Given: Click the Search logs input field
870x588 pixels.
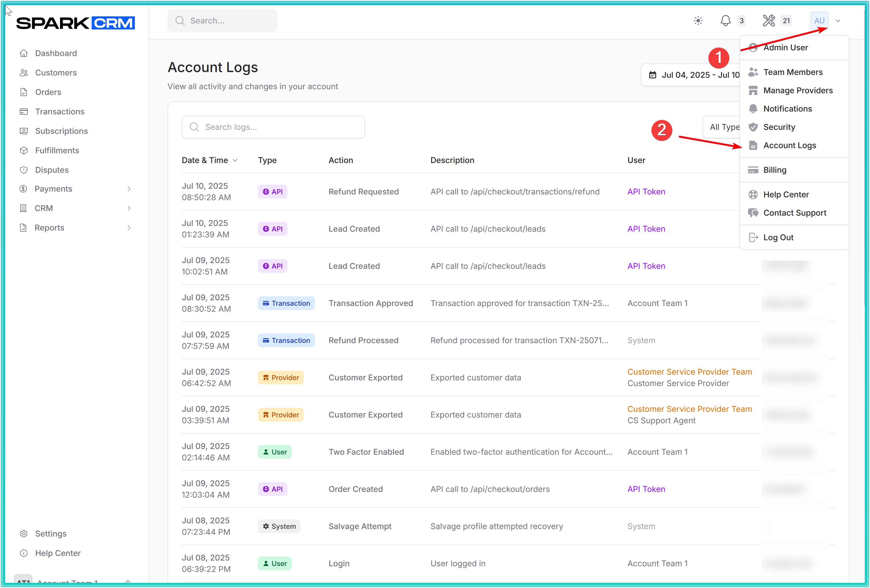Looking at the screenshot, I should pos(273,127).
